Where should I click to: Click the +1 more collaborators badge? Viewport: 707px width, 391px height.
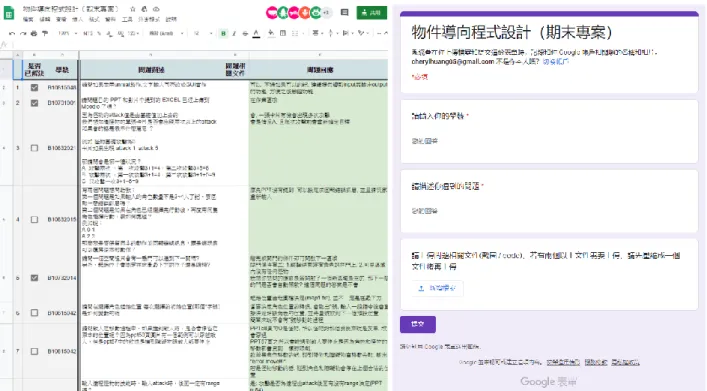click(x=326, y=13)
